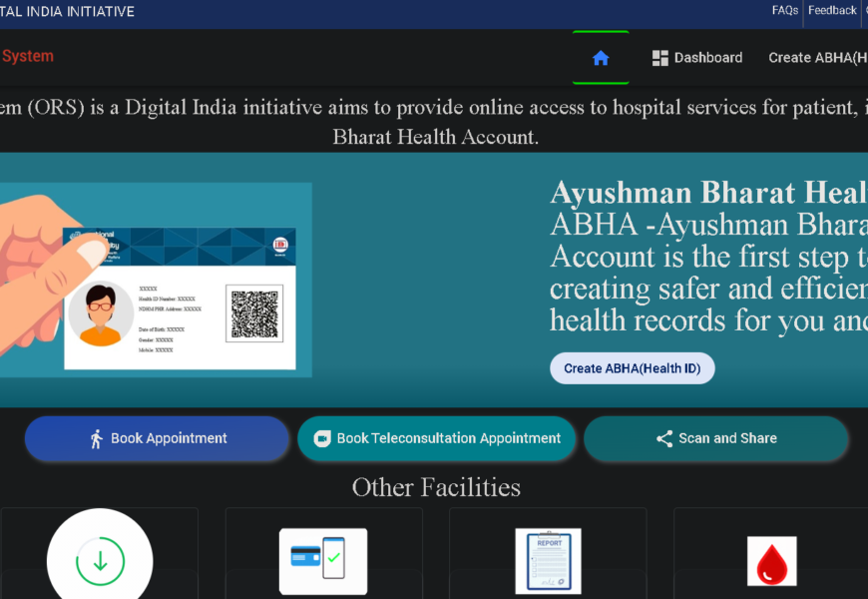The width and height of the screenshot is (868, 599).
Task: Click the walking person Book Appointment icon
Action: pyautogui.click(x=97, y=439)
